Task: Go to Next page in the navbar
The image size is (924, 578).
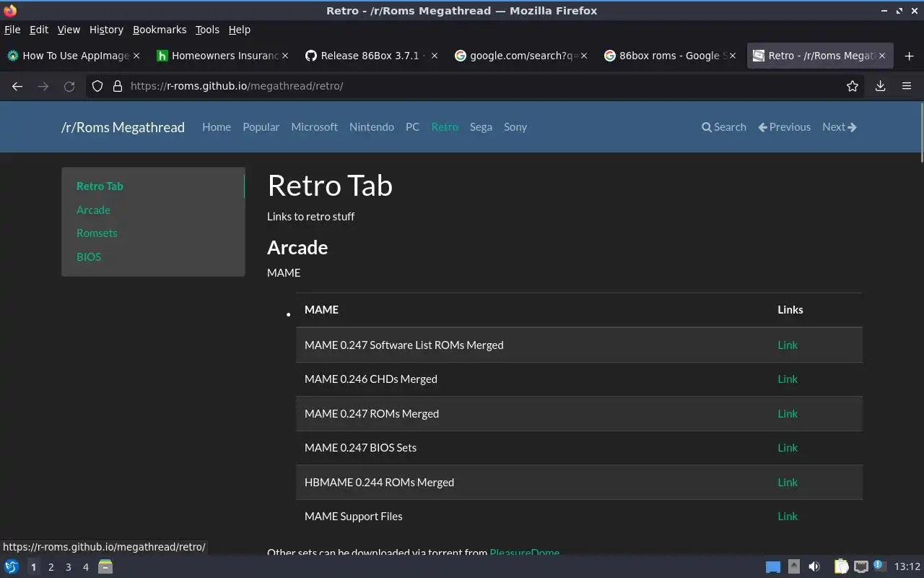Action: (x=840, y=127)
